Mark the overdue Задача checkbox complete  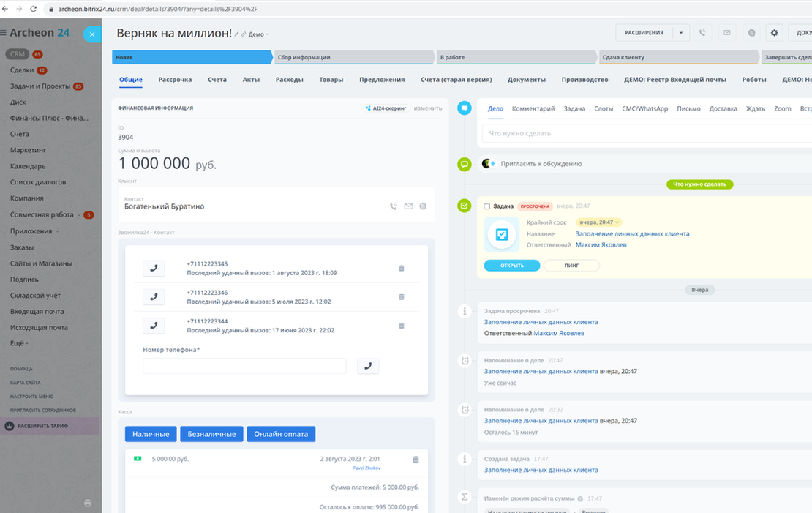point(487,206)
